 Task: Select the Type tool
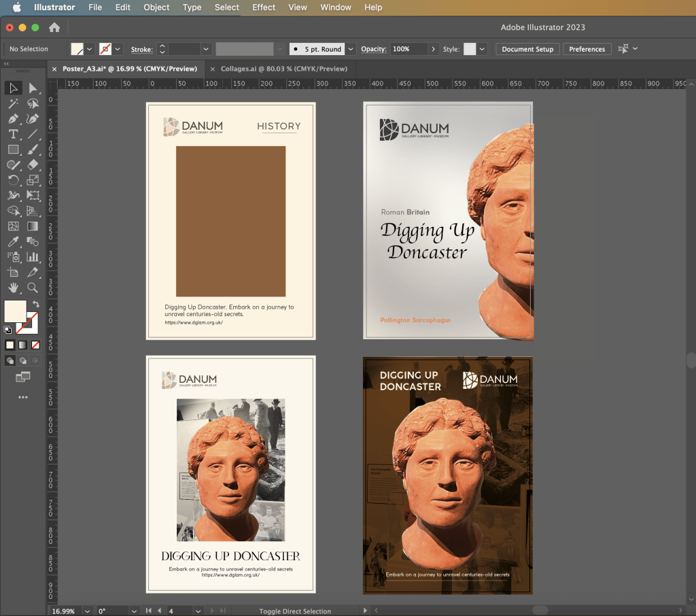coord(13,134)
